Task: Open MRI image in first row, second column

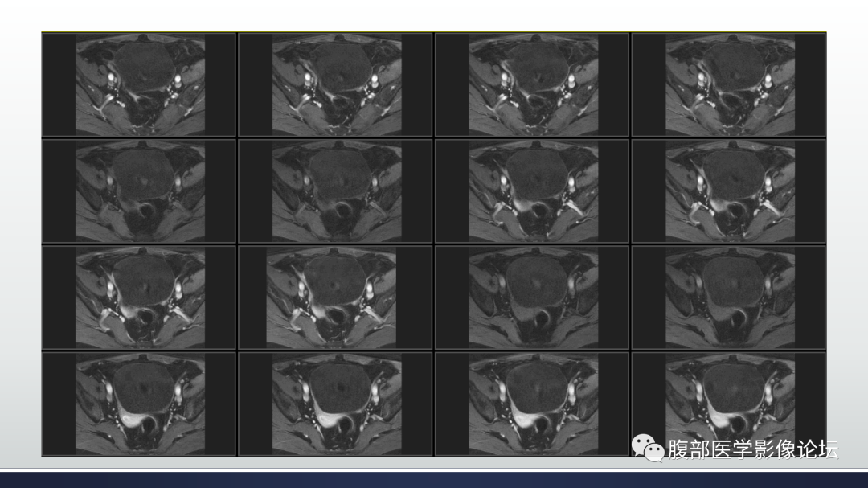Action: (335, 84)
